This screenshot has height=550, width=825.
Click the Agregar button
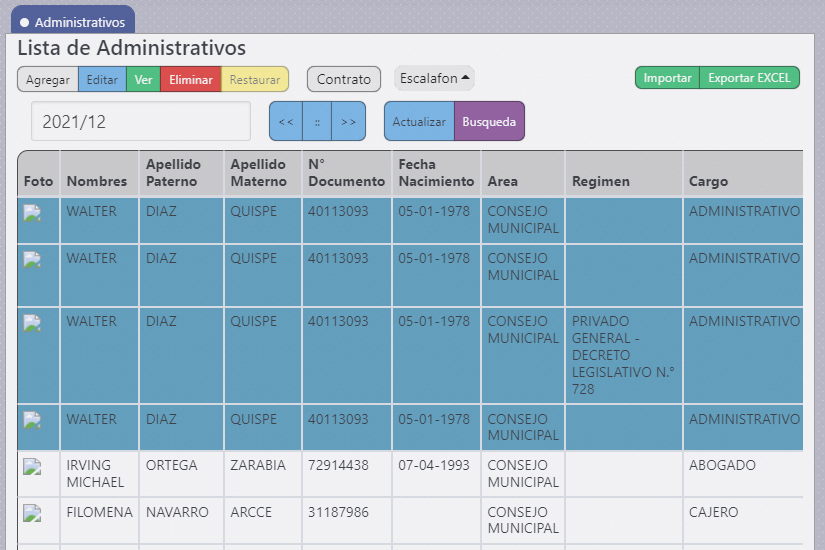47,80
